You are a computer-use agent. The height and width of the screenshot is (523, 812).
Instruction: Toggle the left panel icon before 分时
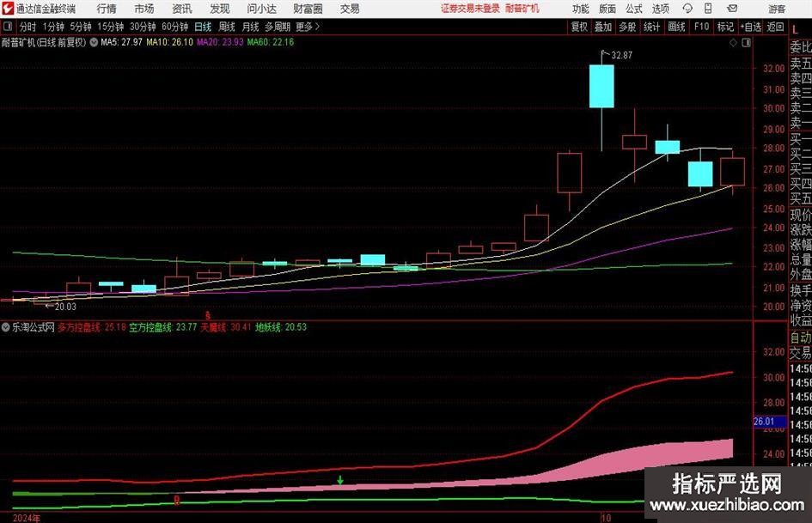coord(9,27)
